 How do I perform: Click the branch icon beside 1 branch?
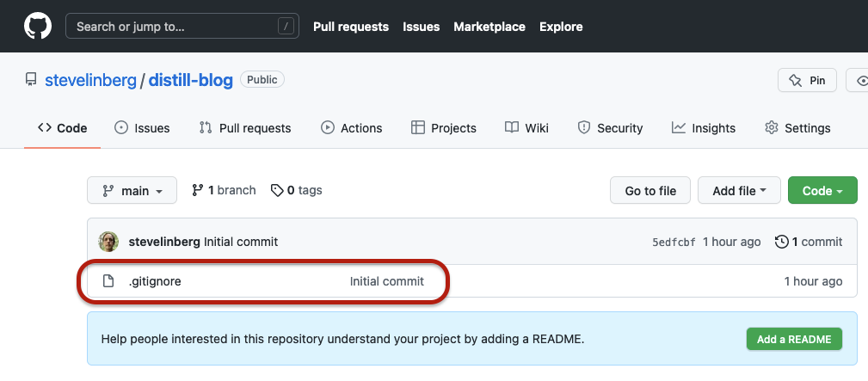pos(197,191)
